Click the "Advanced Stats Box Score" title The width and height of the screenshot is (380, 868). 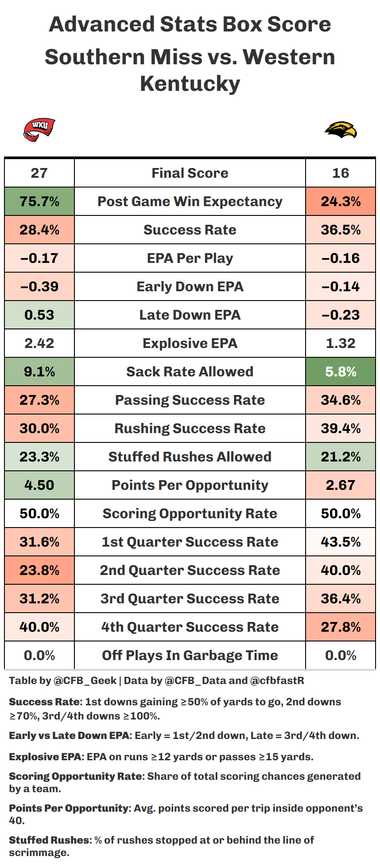(x=190, y=24)
